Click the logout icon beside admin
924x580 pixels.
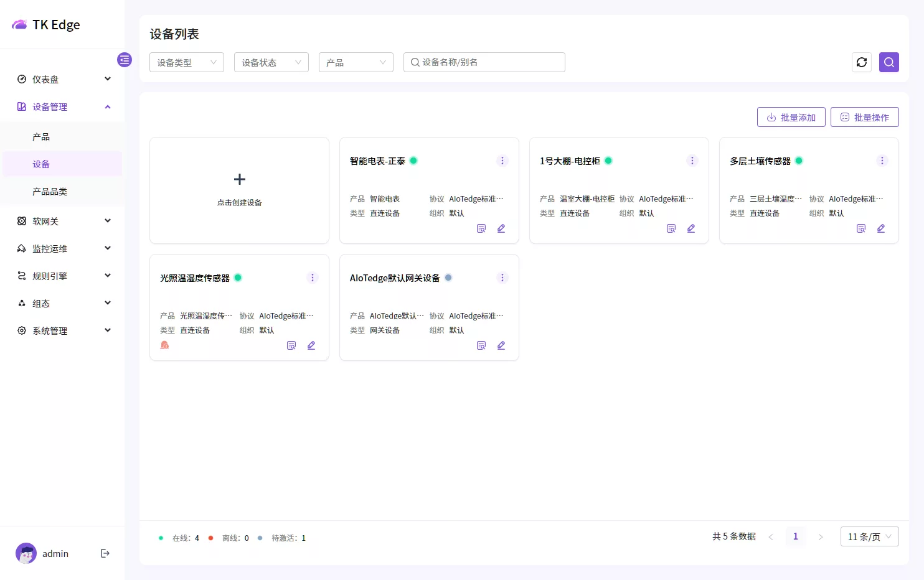pyautogui.click(x=105, y=553)
